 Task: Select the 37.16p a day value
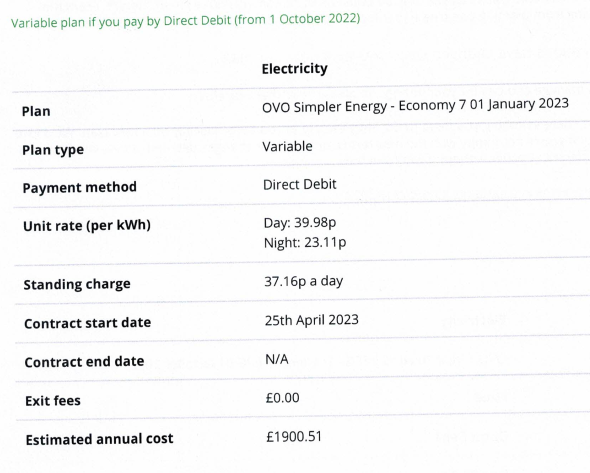pos(304,281)
